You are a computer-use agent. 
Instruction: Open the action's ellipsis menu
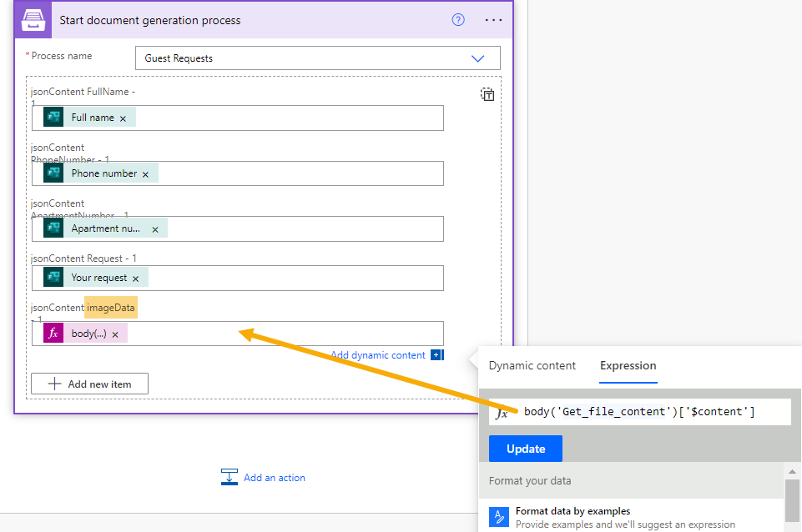(493, 20)
